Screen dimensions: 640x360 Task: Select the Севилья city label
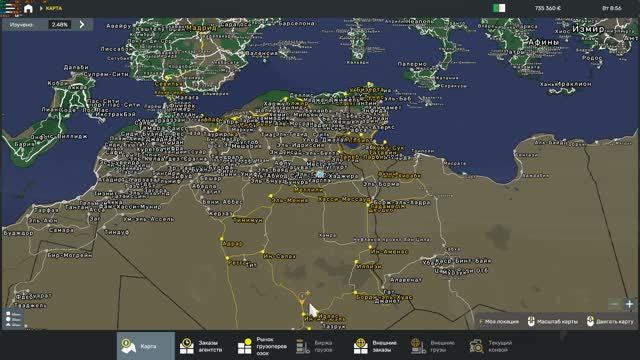[169, 84]
